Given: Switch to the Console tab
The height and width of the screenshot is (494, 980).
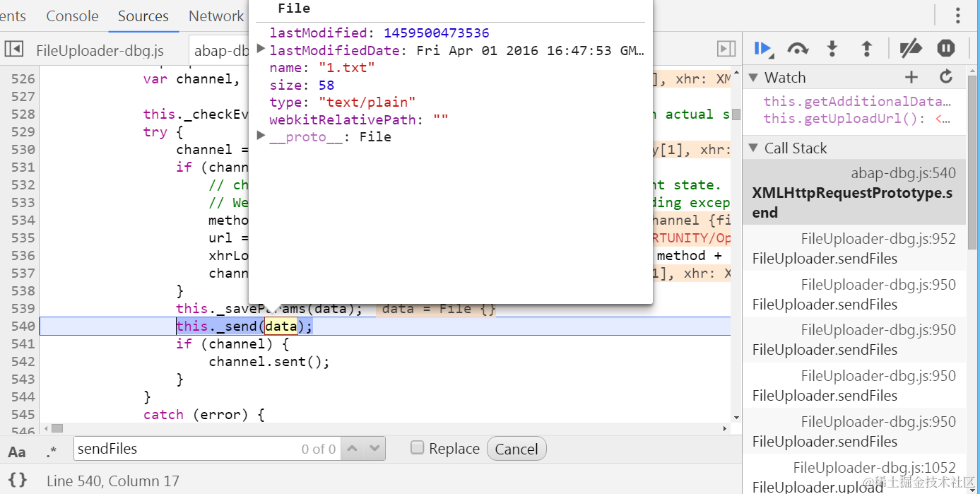Looking at the screenshot, I should click(72, 16).
